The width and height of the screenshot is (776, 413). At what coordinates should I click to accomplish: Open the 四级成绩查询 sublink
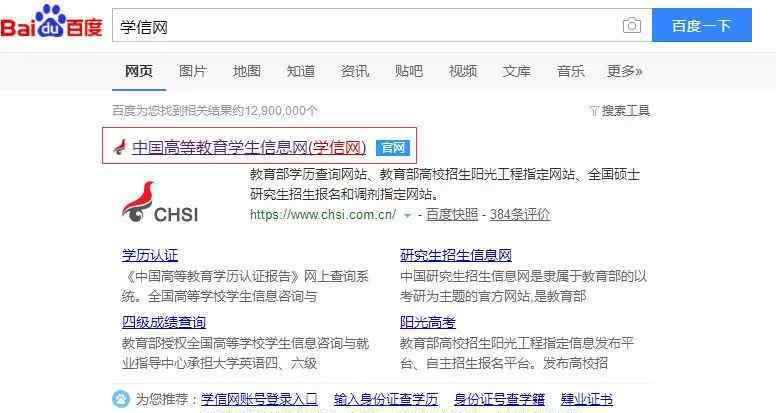[x=163, y=322]
